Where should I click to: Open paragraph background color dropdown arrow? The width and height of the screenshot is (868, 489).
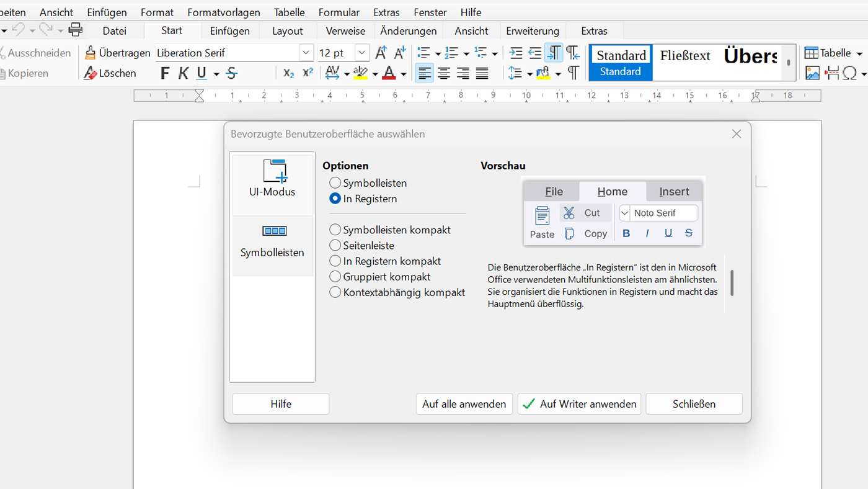point(558,74)
